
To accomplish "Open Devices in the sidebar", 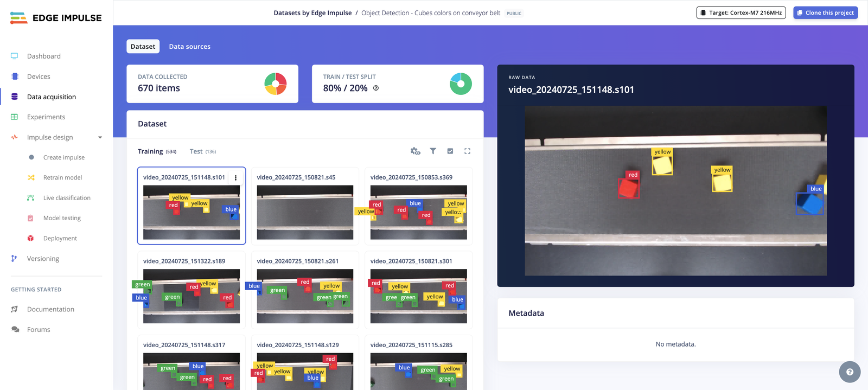I will tap(39, 76).
